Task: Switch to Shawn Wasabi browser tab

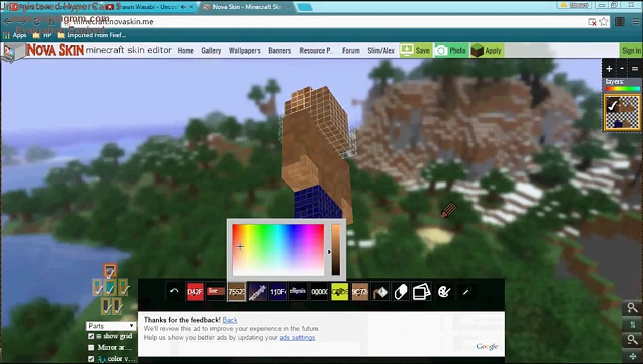Action: coord(149,7)
